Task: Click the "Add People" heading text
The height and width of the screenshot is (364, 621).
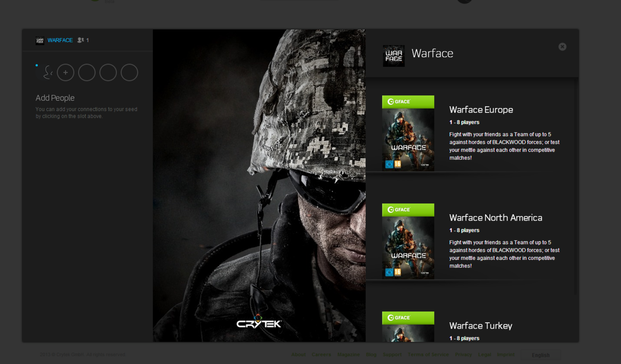Action: 55,98
